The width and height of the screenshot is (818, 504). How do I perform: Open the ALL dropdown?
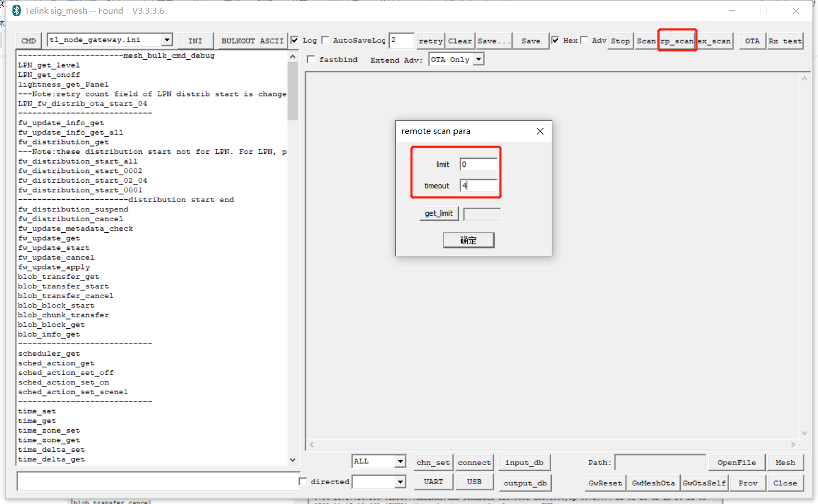click(x=400, y=462)
